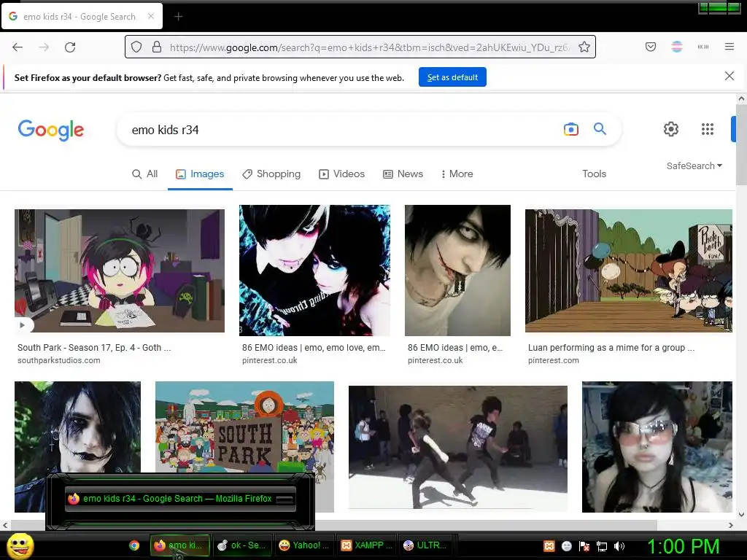Viewport: 747px width, 560px height.
Task: Open the volume speaker tray icon
Action: pos(619,545)
